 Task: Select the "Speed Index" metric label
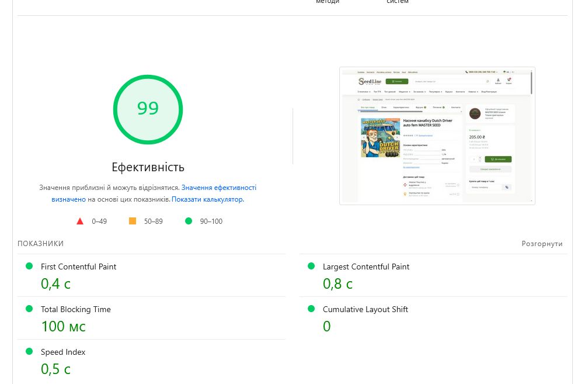coord(63,352)
